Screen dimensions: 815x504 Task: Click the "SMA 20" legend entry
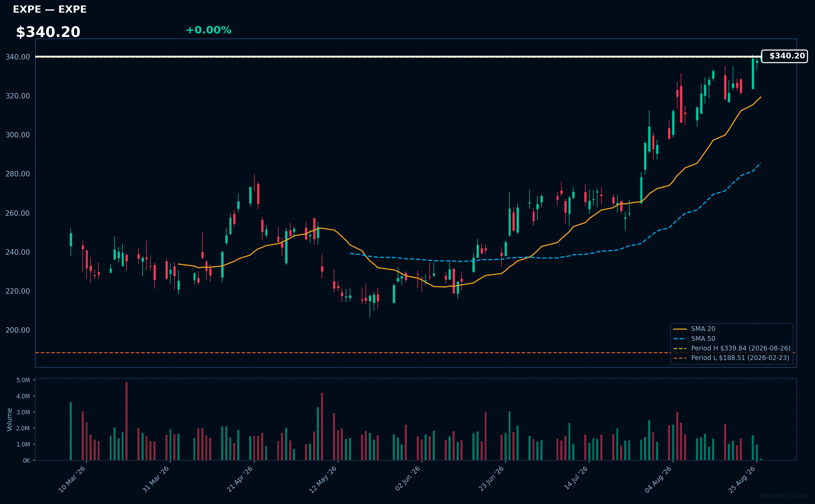[x=703, y=329]
